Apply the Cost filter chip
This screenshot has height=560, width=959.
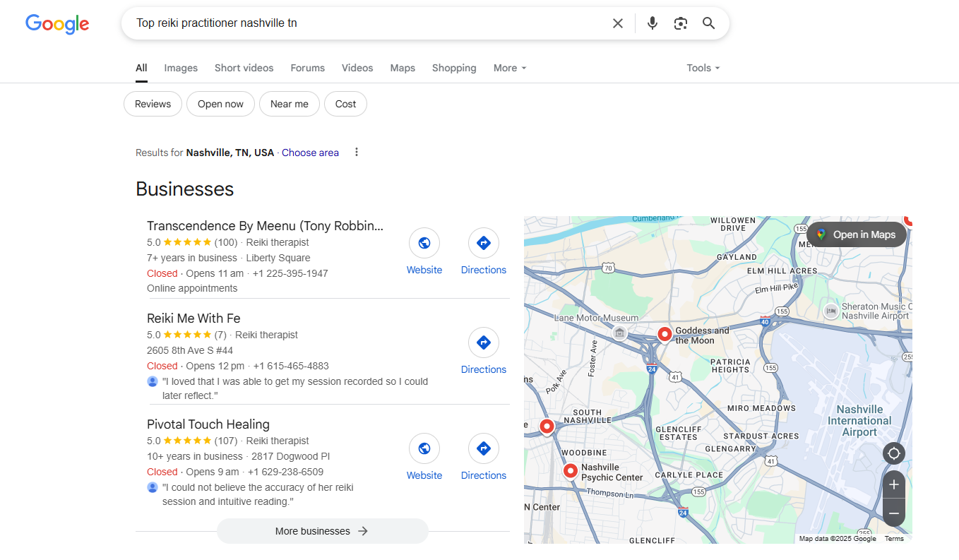(345, 104)
